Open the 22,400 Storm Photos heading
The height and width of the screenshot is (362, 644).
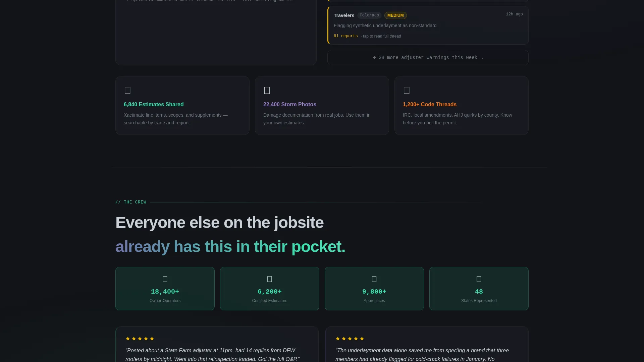(x=290, y=105)
